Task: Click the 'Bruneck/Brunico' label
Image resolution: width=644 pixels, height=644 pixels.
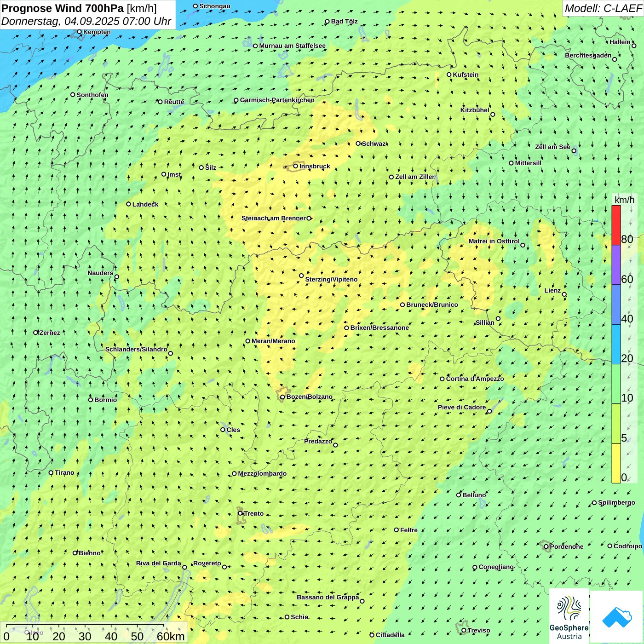Action: pos(432,305)
